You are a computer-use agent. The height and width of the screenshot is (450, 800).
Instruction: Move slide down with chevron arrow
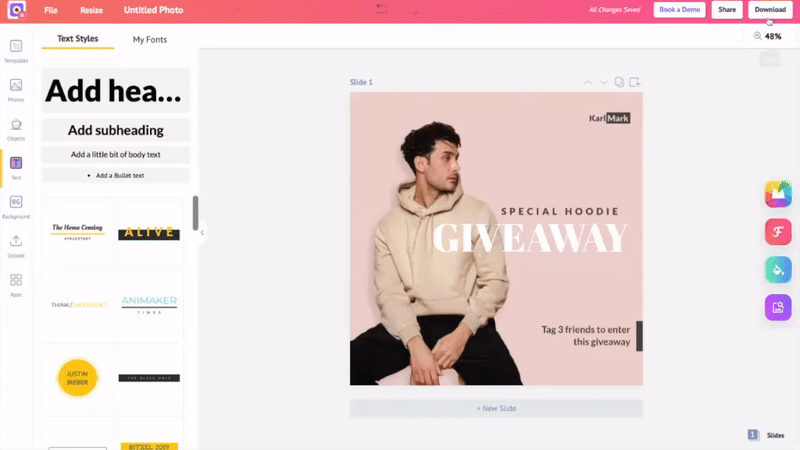pos(604,82)
